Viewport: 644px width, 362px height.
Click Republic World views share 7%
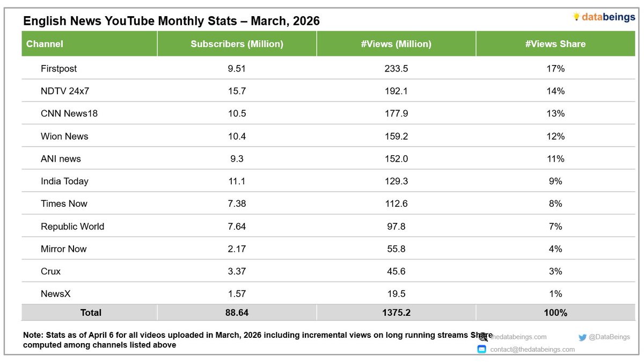pos(555,226)
